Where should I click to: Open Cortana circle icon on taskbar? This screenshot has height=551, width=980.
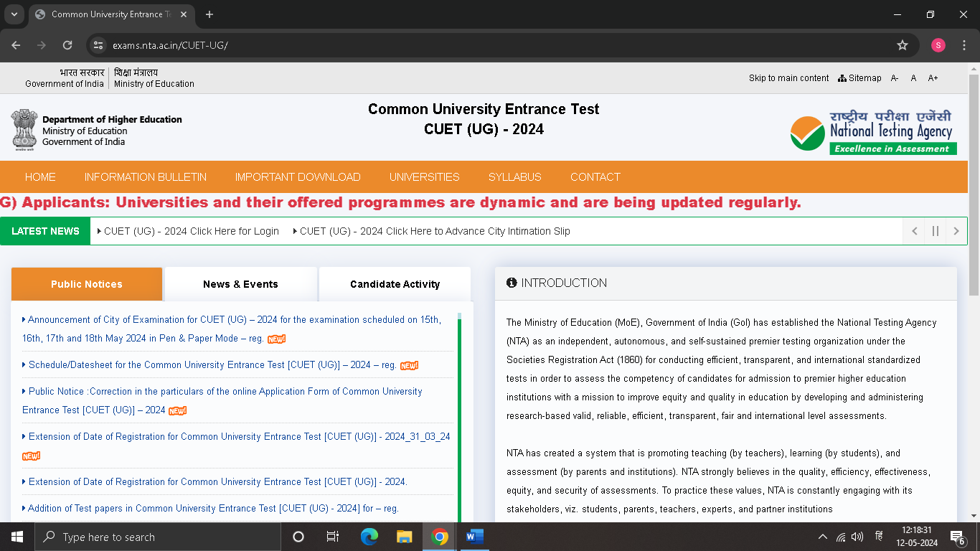tap(298, 537)
